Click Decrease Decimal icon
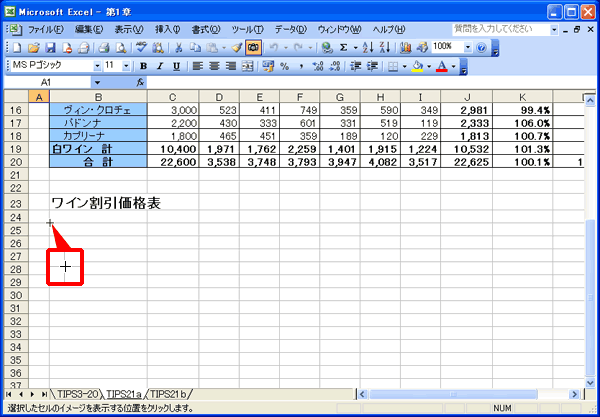The width and height of the screenshot is (600, 417). point(335,67)
